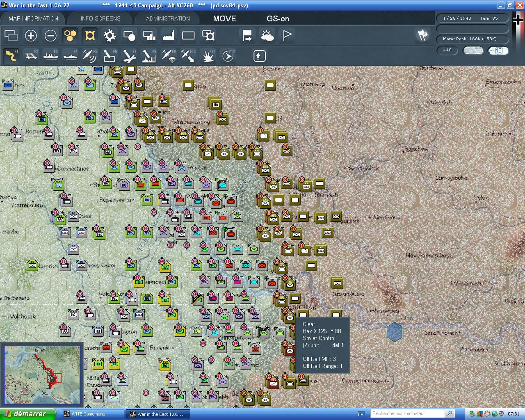Click the 440 value box
The image size is (525, 420).
click(x=447, y=50)
